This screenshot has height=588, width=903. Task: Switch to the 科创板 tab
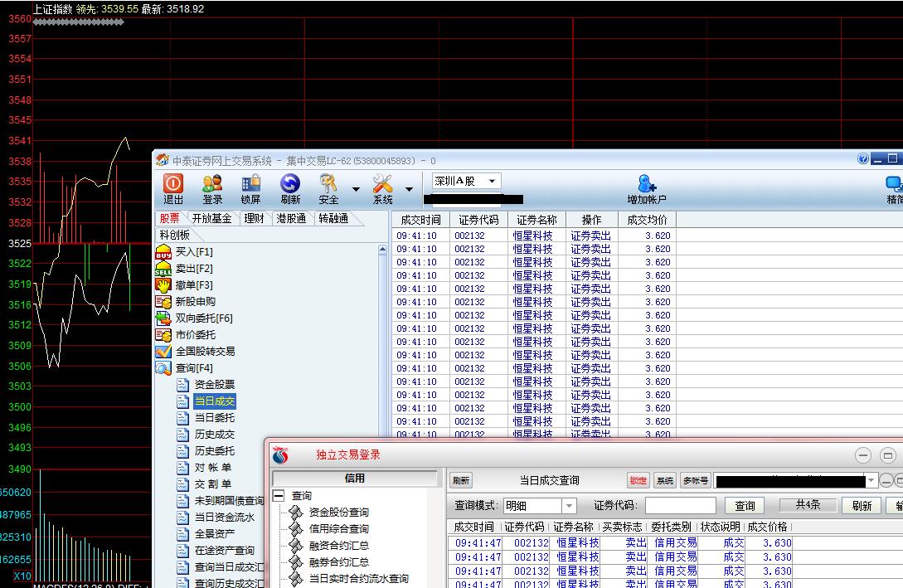174,235
